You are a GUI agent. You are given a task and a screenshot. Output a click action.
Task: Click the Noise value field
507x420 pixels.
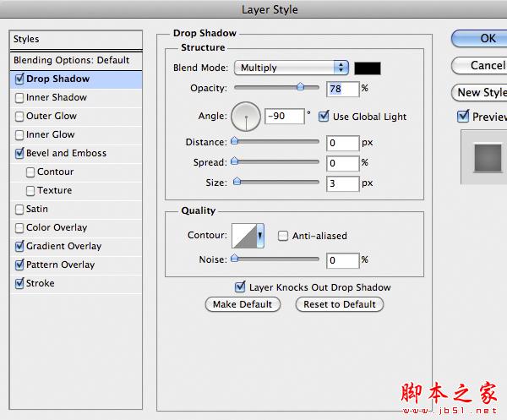343,260
